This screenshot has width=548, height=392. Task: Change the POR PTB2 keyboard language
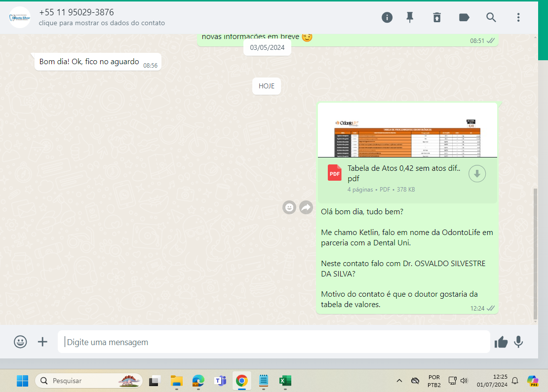434,381
